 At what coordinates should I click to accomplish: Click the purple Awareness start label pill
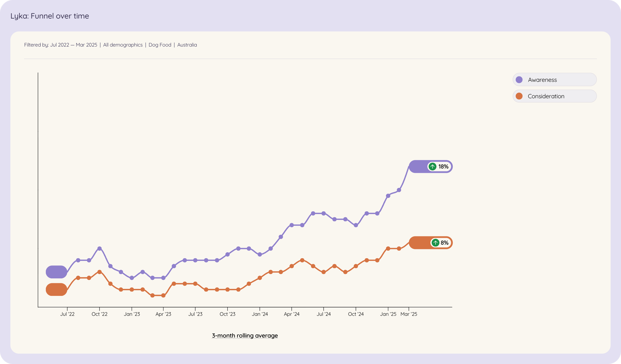click(x=56, y=272)
